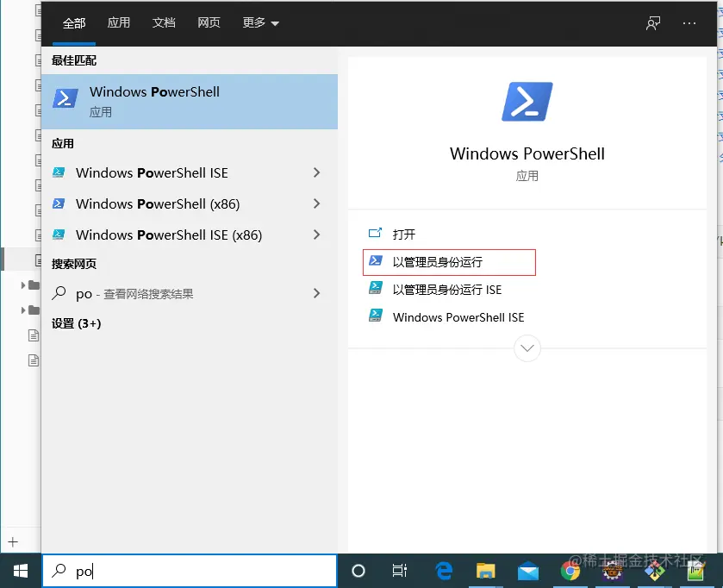Open Task View in the taskbar
The width and height of the screenshot is (723, 588).
coord(399,571)
